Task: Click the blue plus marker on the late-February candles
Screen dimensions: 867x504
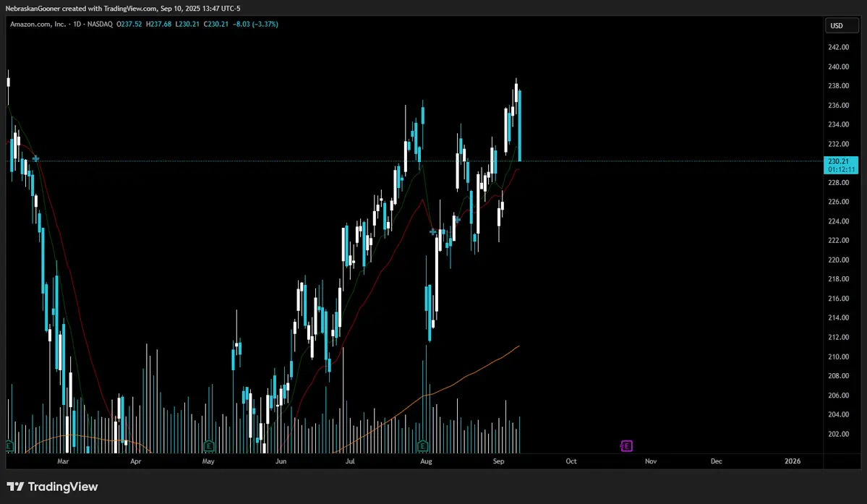Action: (x=35, y=158)
